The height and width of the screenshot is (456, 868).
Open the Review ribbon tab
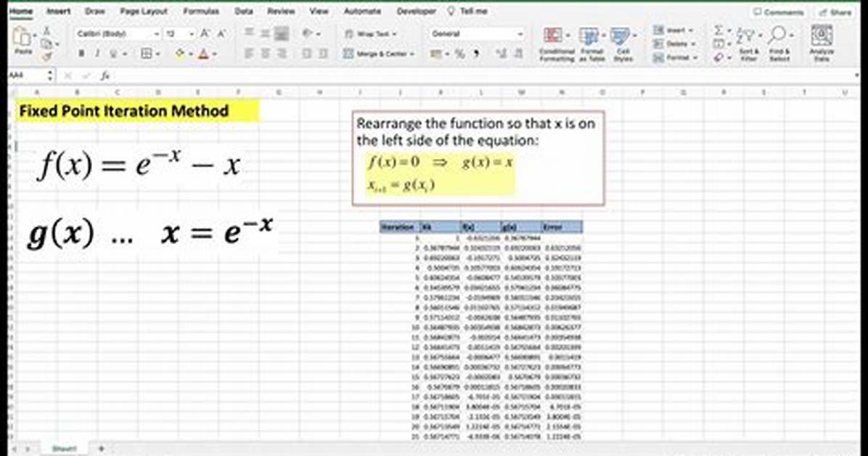click(x=281, y=11)
